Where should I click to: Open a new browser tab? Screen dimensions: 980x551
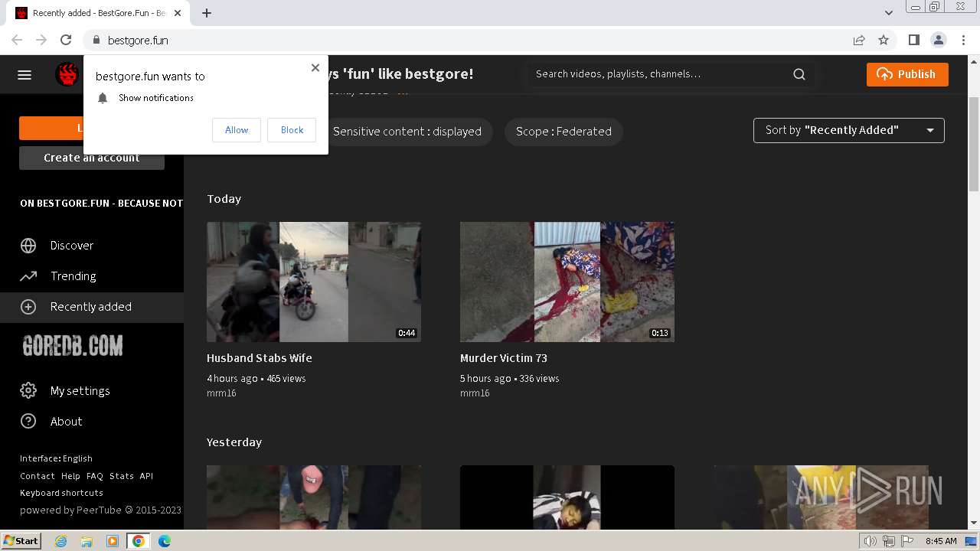(x=207, y=13)
